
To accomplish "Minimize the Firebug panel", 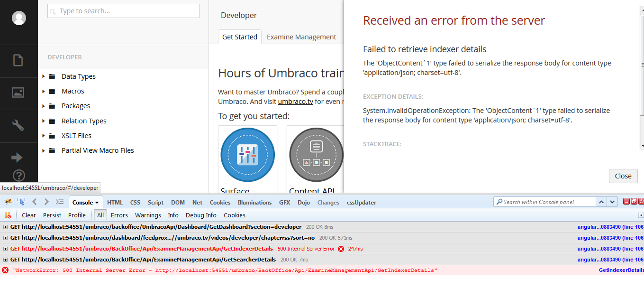I will [626, 202].
